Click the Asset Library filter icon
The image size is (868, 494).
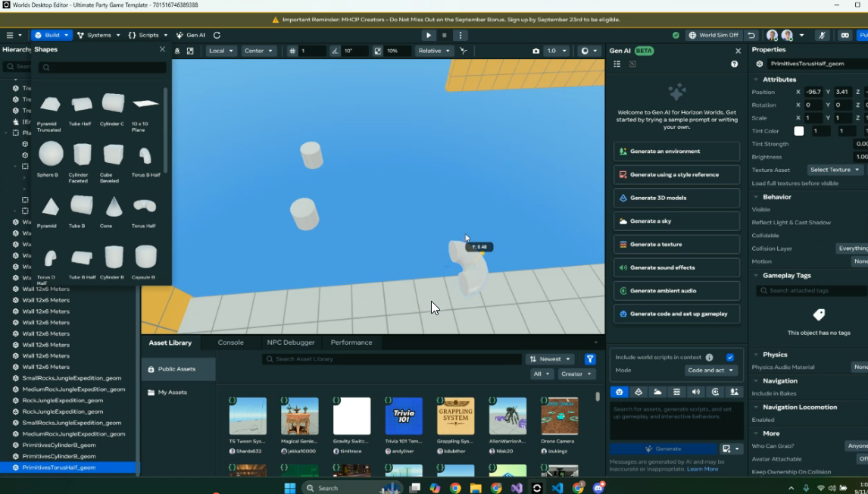click(x=590, y=359)
